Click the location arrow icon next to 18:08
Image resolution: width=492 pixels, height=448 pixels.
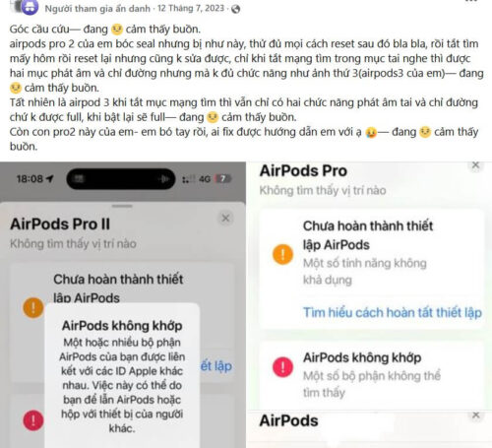pyautogui.click(x=50, y=179)
